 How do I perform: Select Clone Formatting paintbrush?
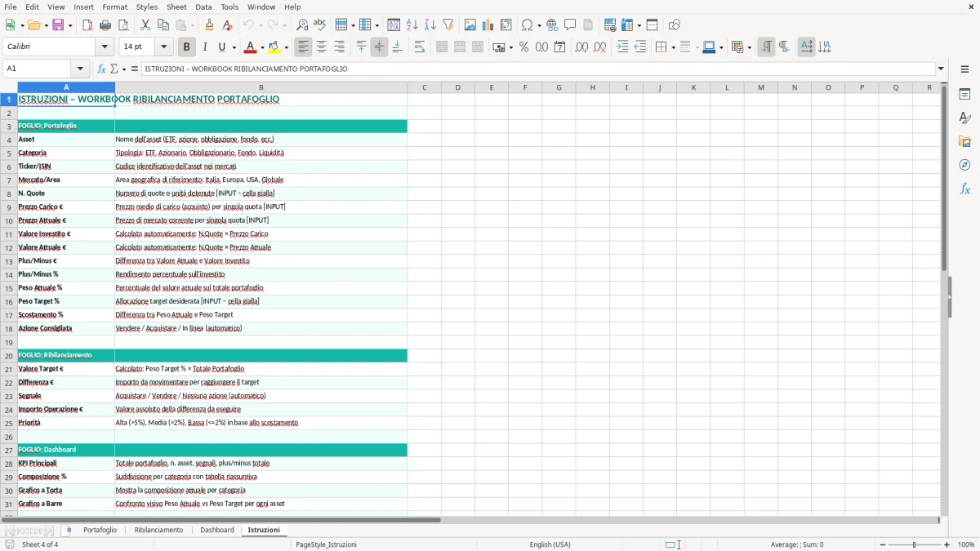point(210,25)
